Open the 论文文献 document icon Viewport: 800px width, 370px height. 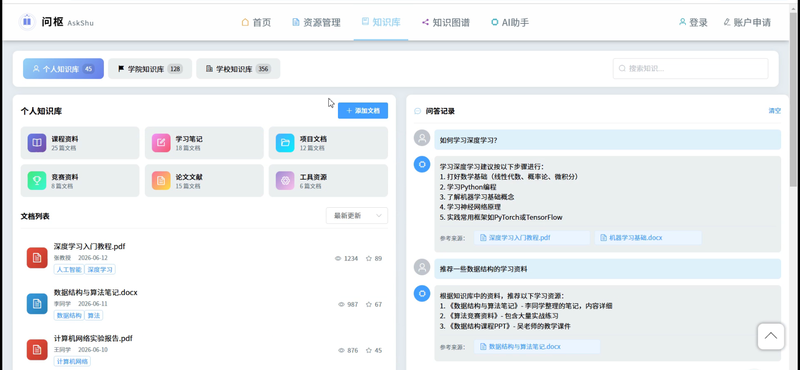(x=161, y=181)
